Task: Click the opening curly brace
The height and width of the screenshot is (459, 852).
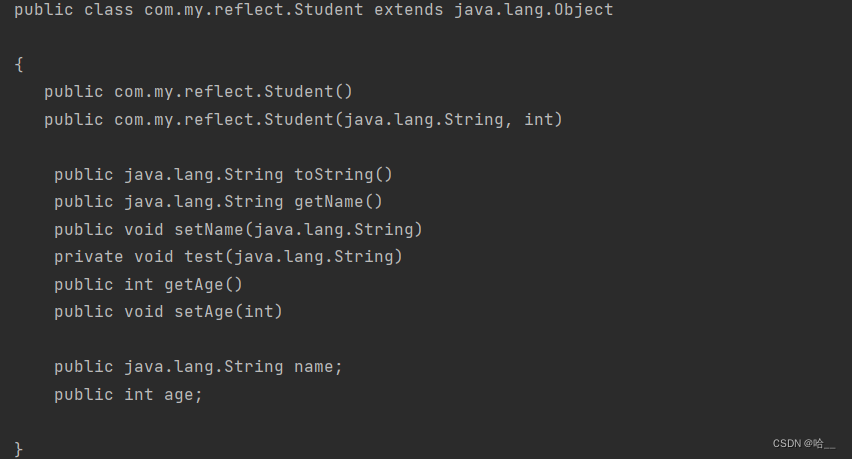Action: (19, 65)
